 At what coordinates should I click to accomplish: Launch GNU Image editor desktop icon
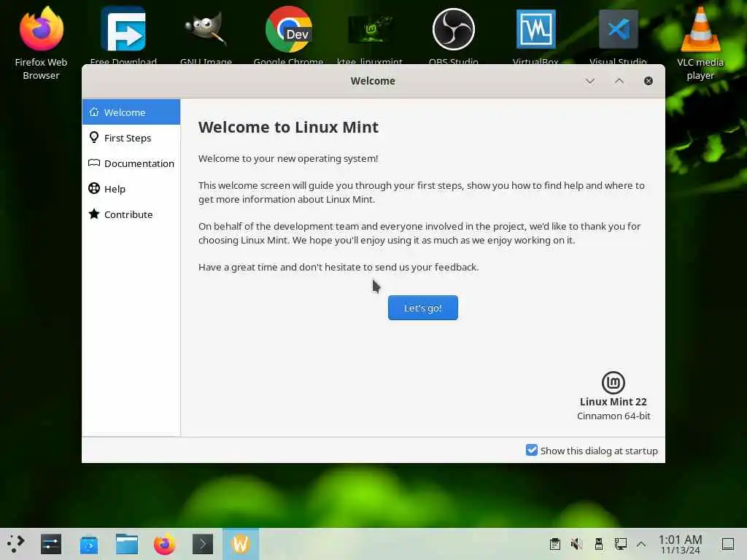click(206, 29)
